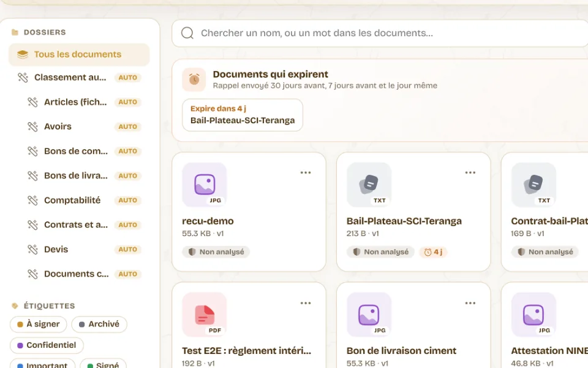
Task: Filter by the À signer tag
Action: click(38, 324)
